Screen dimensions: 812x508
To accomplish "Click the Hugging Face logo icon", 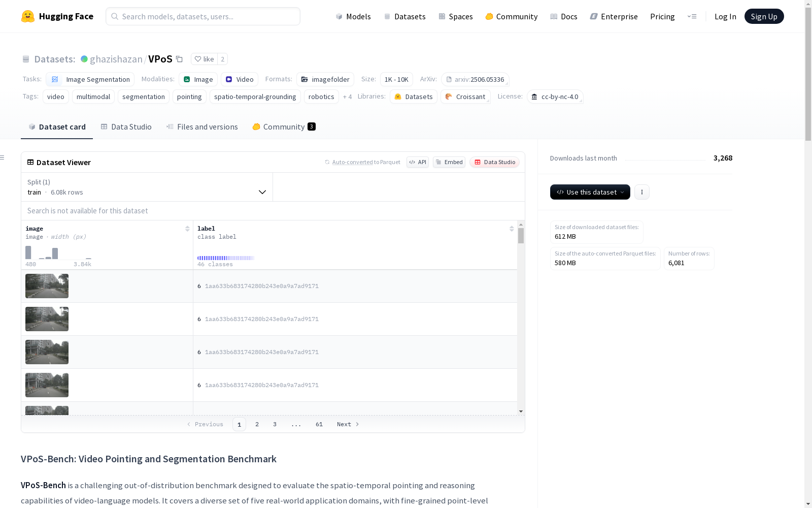I will tap(28, 16).
